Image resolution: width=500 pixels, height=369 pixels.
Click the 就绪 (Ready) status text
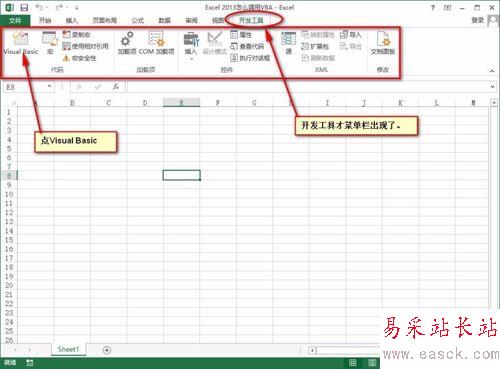pyautogui.click(x=10, y=362)
